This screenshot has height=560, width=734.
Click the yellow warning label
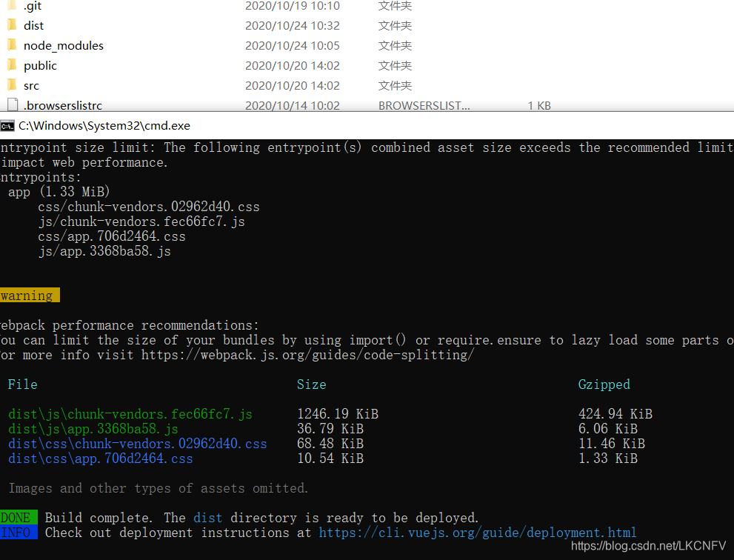coord(30,295)
